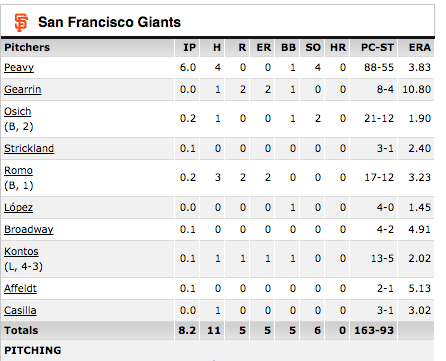Select the Osich pitcher link
This screenshot has height=361, width=446.
[17, 111]
